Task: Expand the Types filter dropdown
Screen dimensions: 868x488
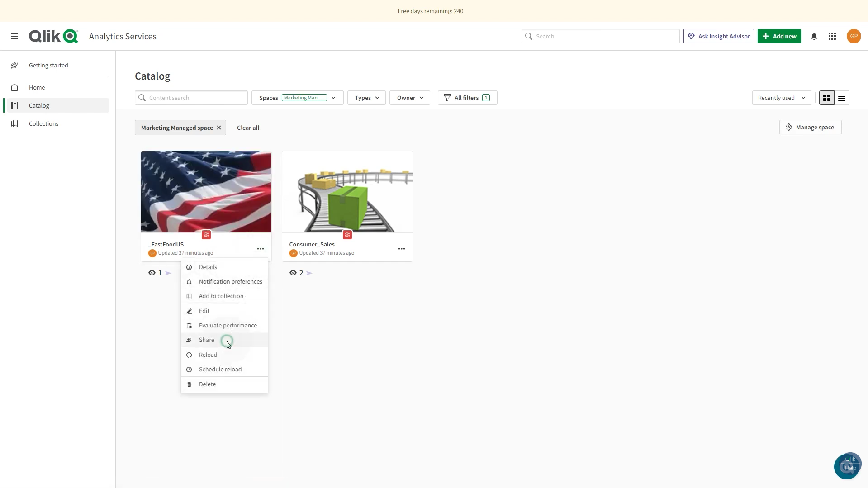Action: point(366,98)
